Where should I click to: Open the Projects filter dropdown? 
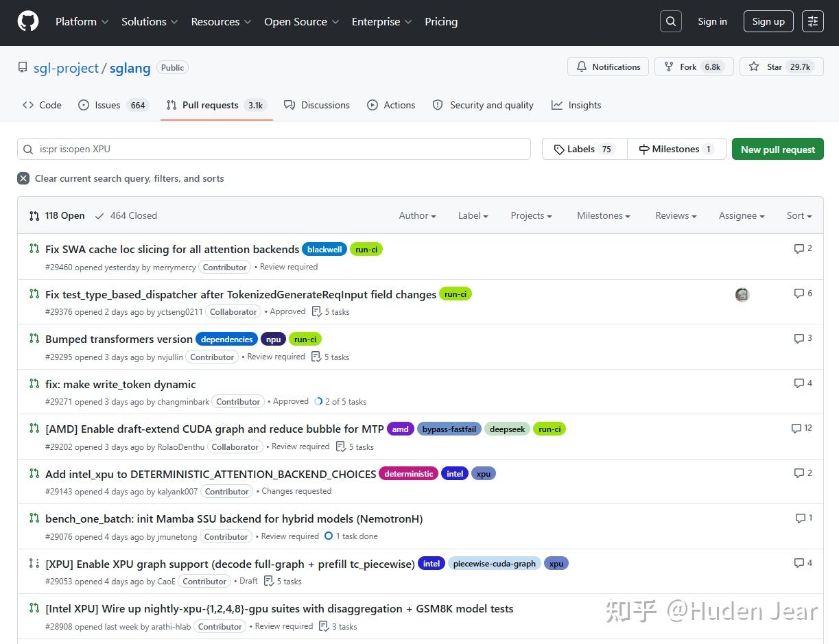(531, 215)
